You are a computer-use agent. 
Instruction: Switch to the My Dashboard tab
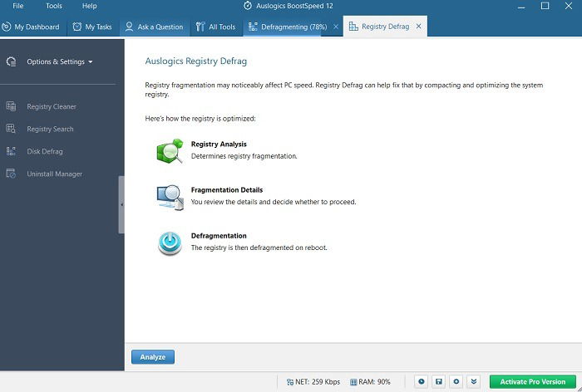coord(31,27)
